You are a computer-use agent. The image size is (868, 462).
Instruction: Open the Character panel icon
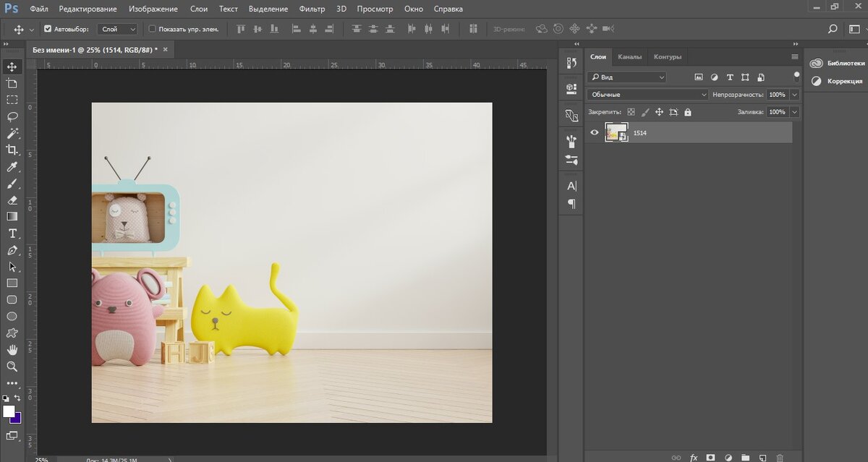(571, 186)
